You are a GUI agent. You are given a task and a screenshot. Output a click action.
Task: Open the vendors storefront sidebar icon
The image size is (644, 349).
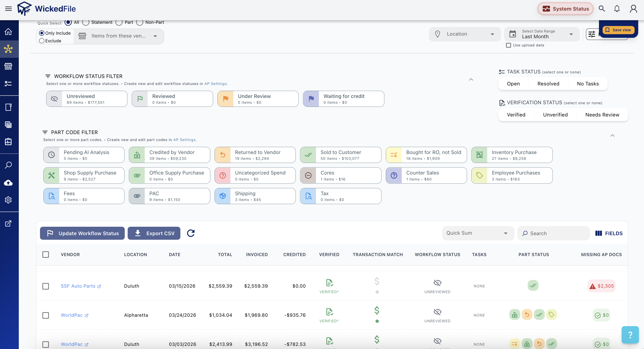8,66
